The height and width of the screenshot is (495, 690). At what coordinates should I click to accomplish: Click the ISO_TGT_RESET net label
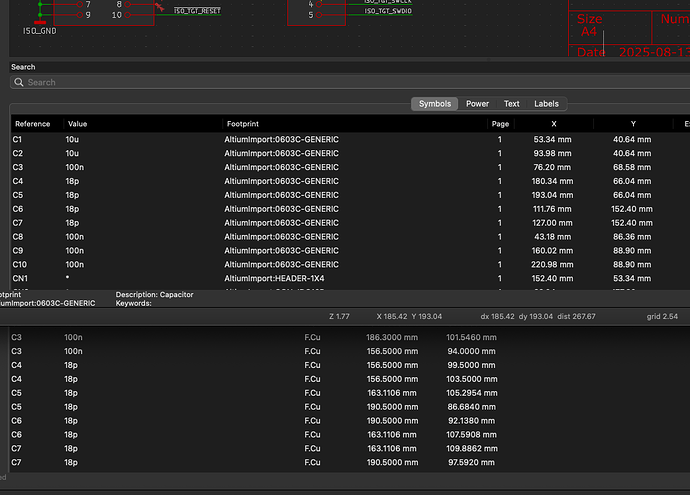point(197,11)
